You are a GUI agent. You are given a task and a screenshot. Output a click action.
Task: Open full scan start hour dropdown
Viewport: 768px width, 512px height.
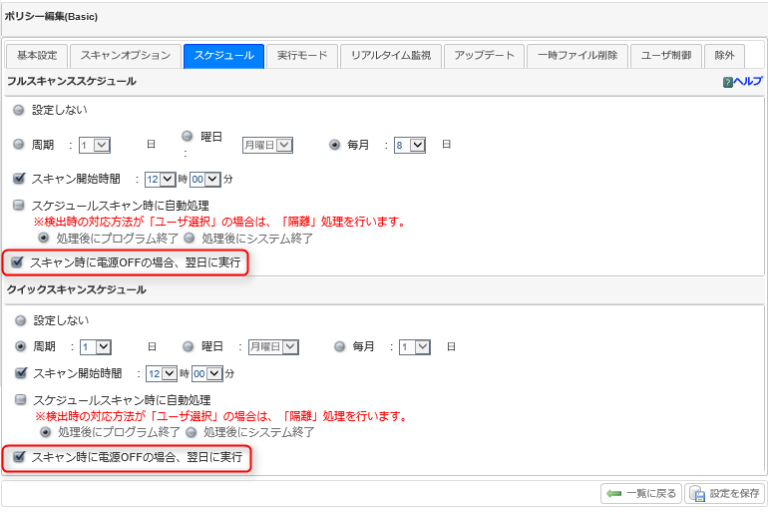tap(160, 180)
